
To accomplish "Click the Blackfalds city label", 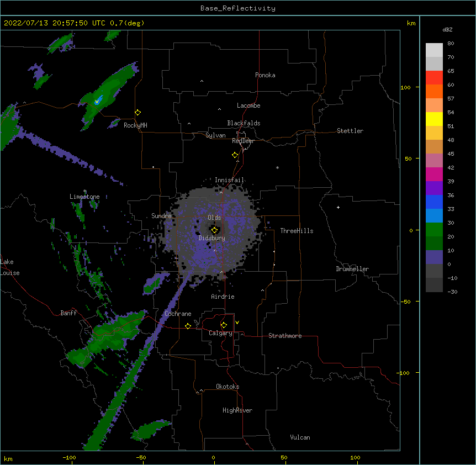I will pos(244,123).
